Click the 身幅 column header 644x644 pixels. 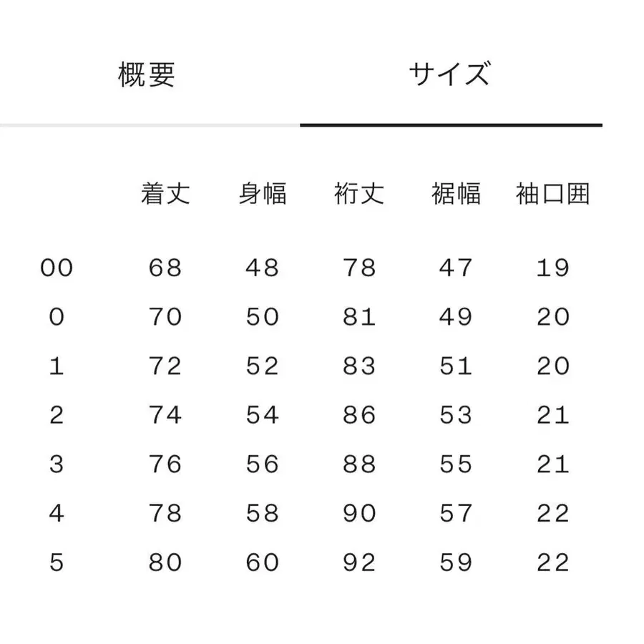262,194
